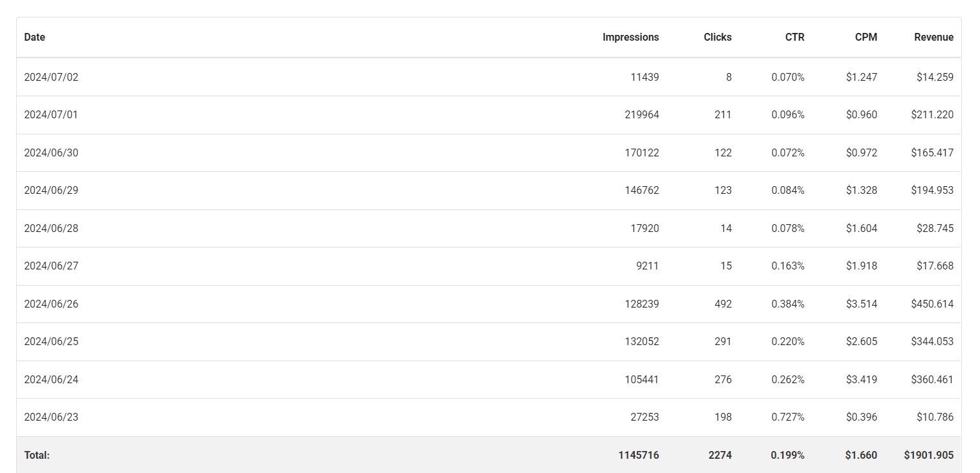980x473 pixels.
Task: Select the 2024/07/02 date cell
Action: tap(51, 78)
